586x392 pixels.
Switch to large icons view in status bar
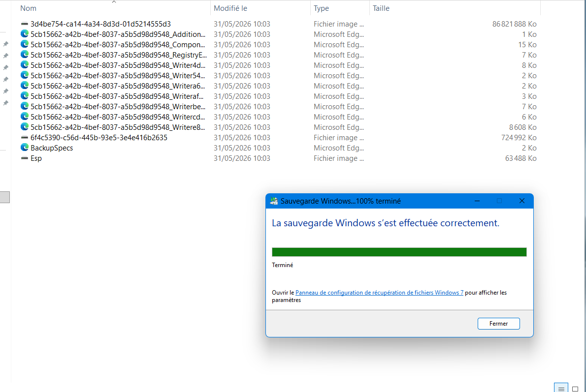[575, 388]
